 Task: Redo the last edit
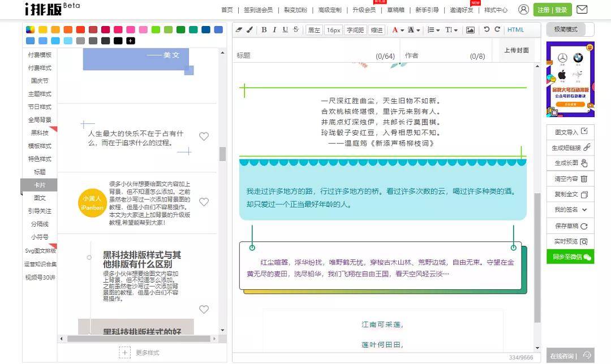(497, 30)
